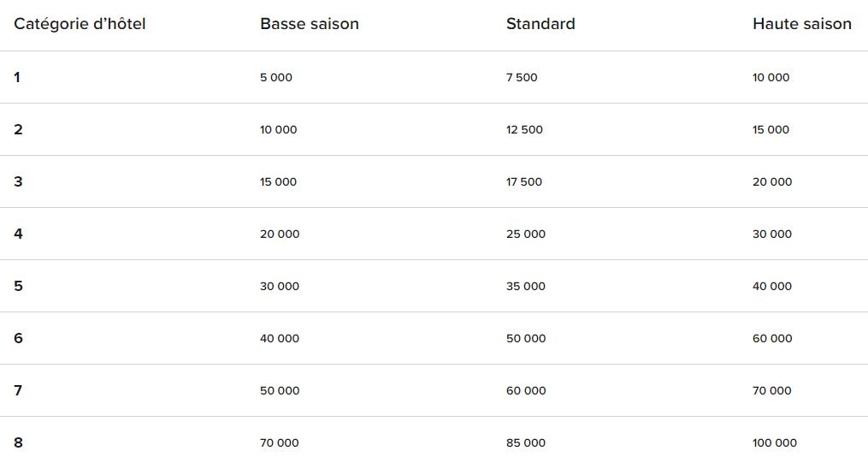The width and height of the screenshot is (868, 463).
Task: Click hotel category 1 row label
Action: pos(17,77)
